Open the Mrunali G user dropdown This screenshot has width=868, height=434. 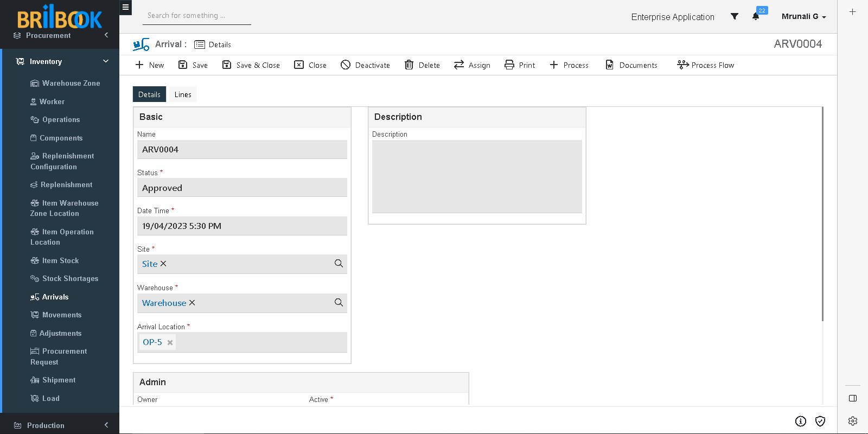click(x=803, y=16)
